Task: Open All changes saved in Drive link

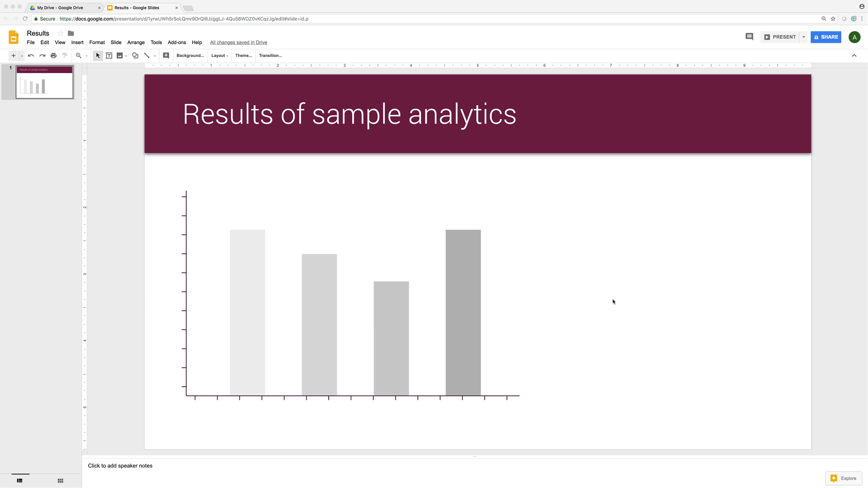Action: [238, 42]
